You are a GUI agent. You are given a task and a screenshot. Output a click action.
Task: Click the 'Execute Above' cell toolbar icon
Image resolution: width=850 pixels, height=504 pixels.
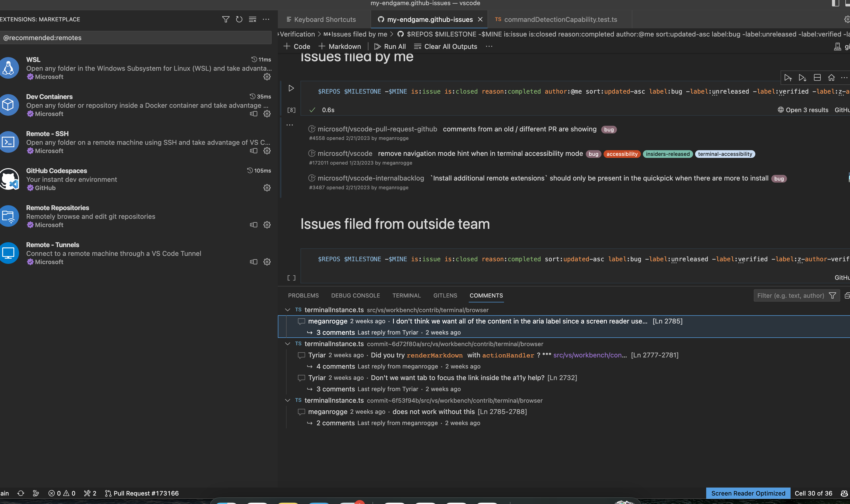[x=789, y=77]
